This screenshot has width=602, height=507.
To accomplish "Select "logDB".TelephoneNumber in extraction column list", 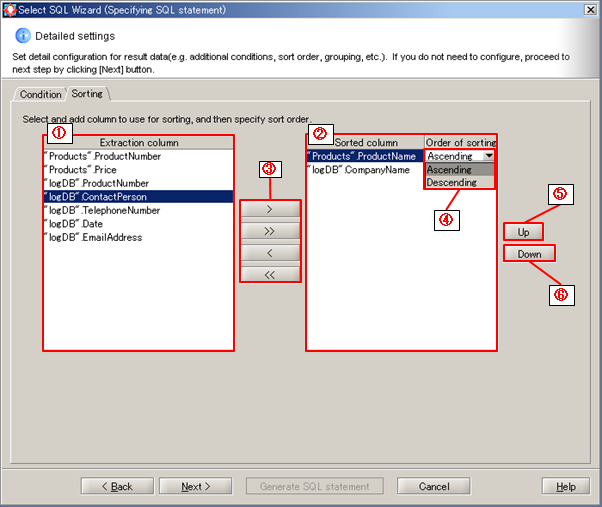I will pos(102,211).
